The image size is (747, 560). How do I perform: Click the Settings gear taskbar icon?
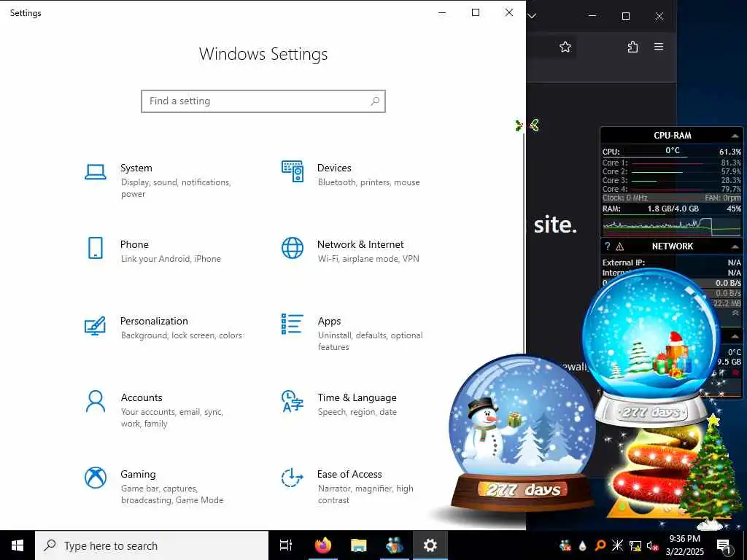[x=430, y=545]
